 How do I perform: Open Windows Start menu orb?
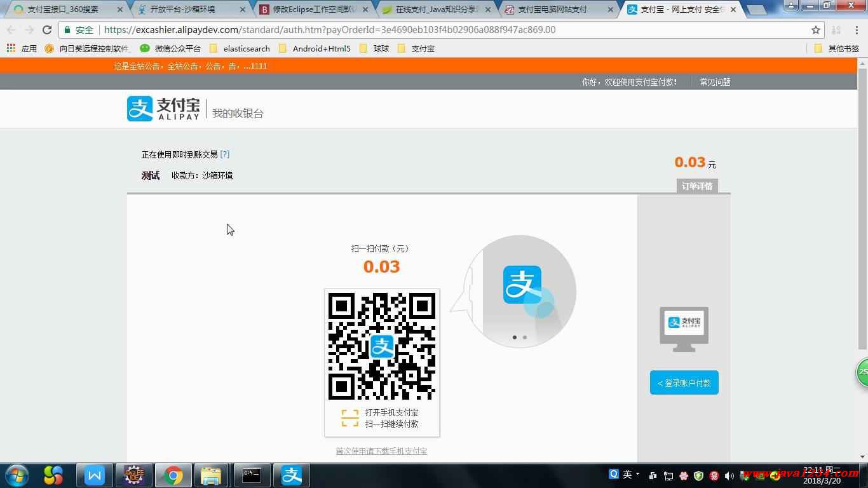pyautogui.click(x=17, y=475)
